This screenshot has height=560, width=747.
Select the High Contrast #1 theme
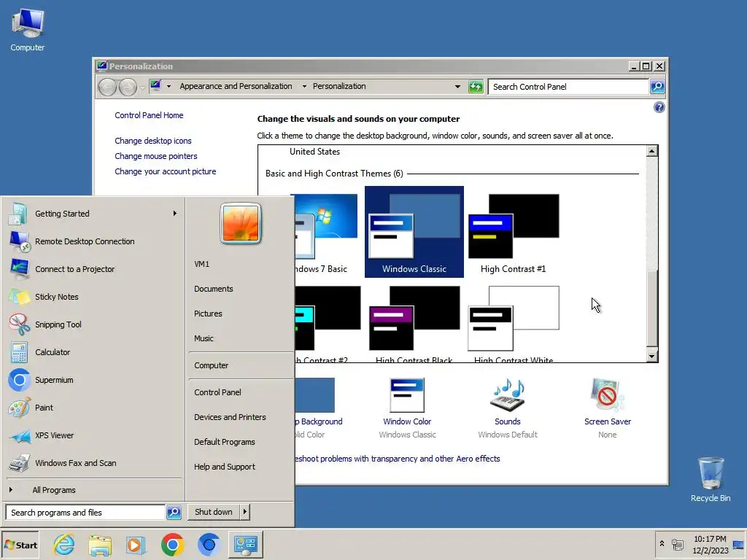point(513,233)
